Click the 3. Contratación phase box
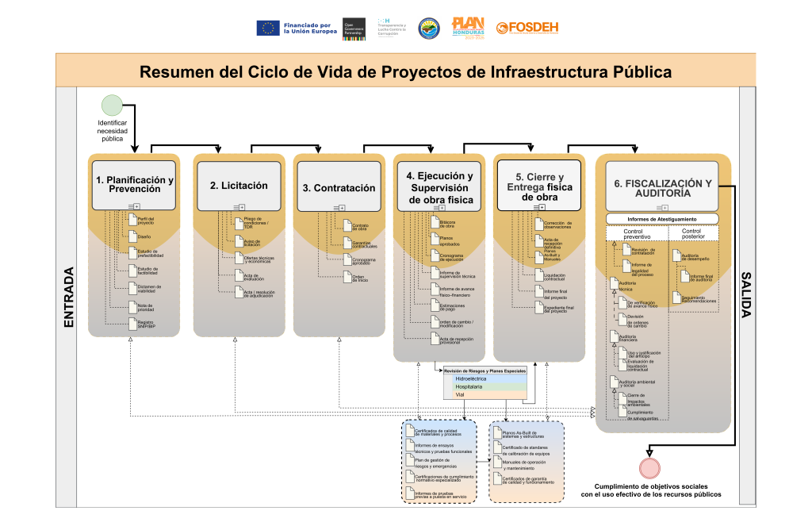The height and width of the screenshot is (526, 812). click(x=339, y=188)
